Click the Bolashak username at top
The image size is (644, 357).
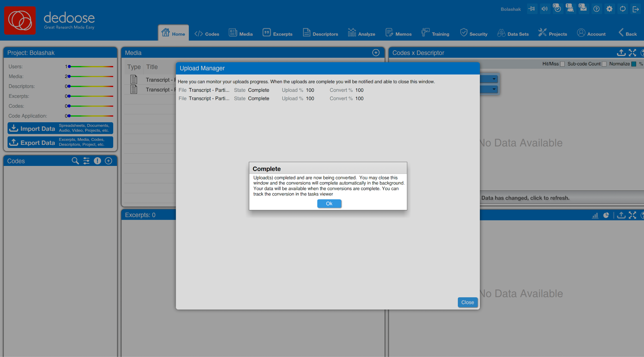511,9
